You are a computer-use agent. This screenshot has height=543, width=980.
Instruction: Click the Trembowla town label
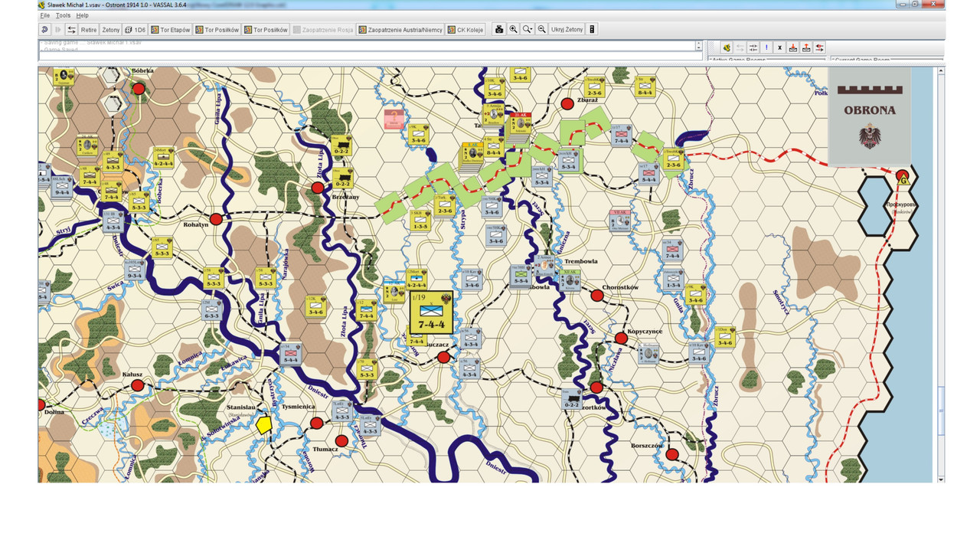point(580,260)
